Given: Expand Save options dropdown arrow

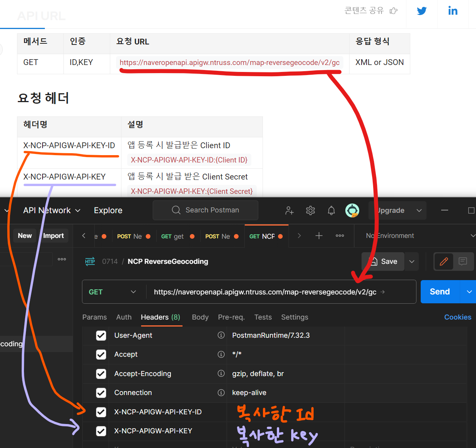Looking at the screenshot, I should [x=412, y=262].
